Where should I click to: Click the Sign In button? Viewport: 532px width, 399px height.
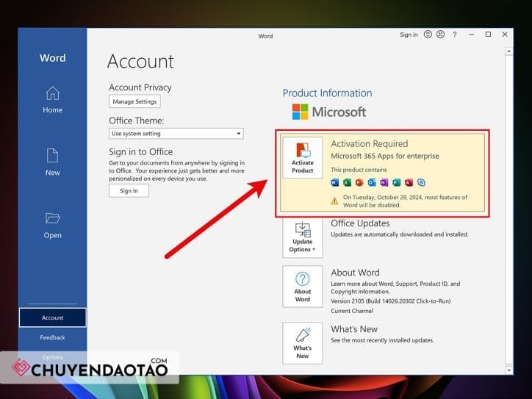coord(129,190)
